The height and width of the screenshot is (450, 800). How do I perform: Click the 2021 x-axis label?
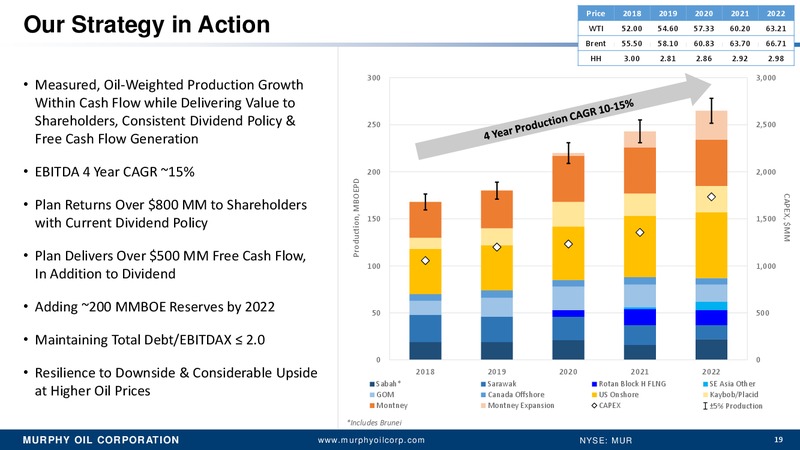pyautogui.click(x=640, y=371)
